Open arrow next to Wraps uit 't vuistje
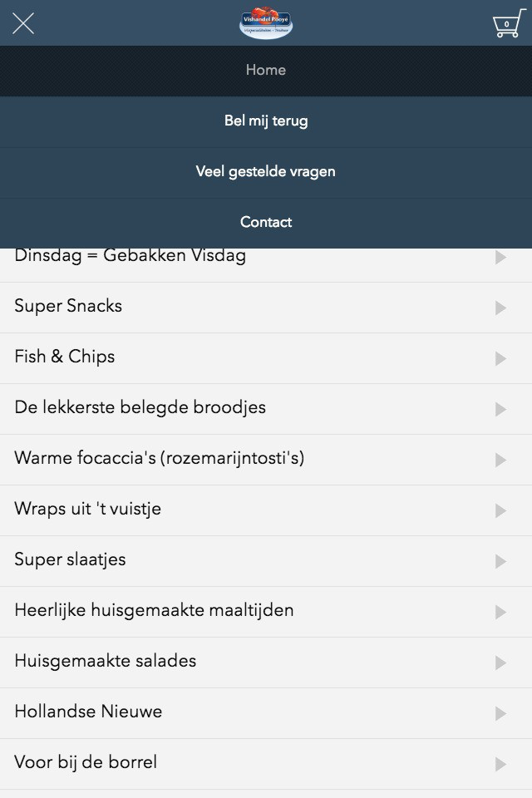Viewport: 532px width, 798px height. pyautogui.click(x=500, y=511)
